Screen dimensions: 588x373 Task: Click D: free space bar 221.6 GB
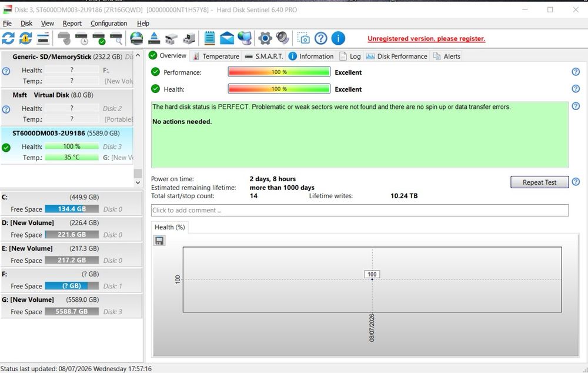72,235
